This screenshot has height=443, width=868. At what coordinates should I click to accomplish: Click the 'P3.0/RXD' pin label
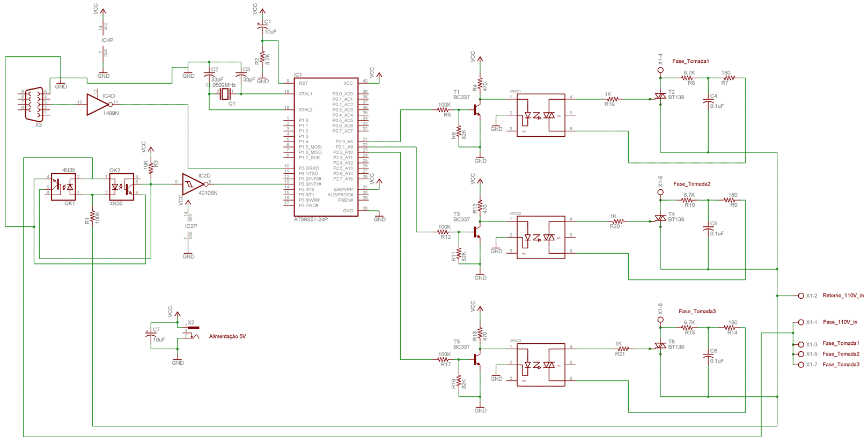click(x=308, y=168)
